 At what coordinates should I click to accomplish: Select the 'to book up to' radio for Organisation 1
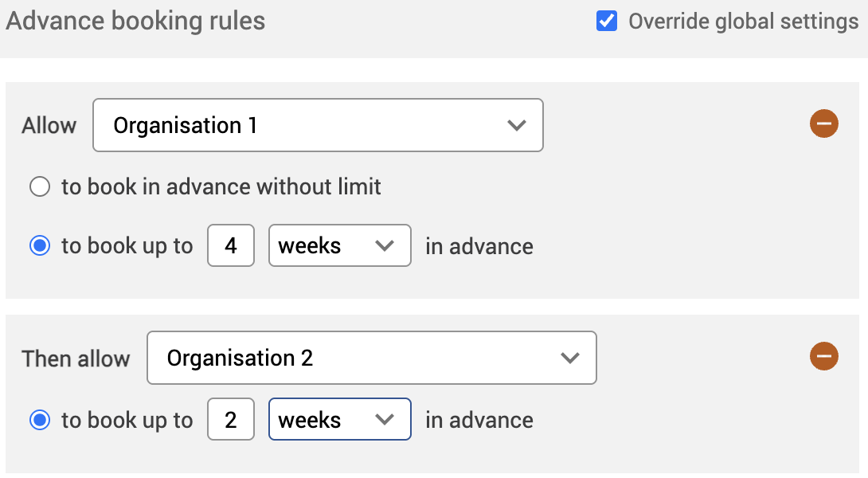click(x=40, y=245)
